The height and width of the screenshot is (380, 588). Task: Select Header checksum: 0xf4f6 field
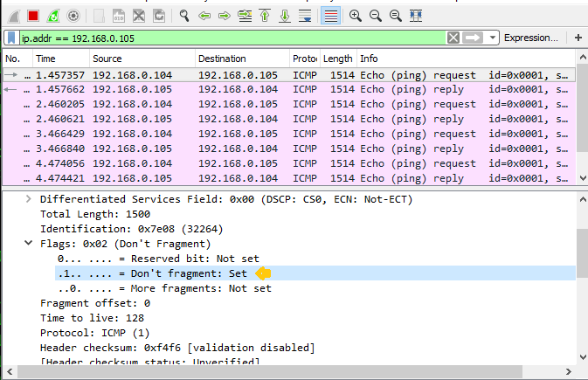click(x=177, y=348)
